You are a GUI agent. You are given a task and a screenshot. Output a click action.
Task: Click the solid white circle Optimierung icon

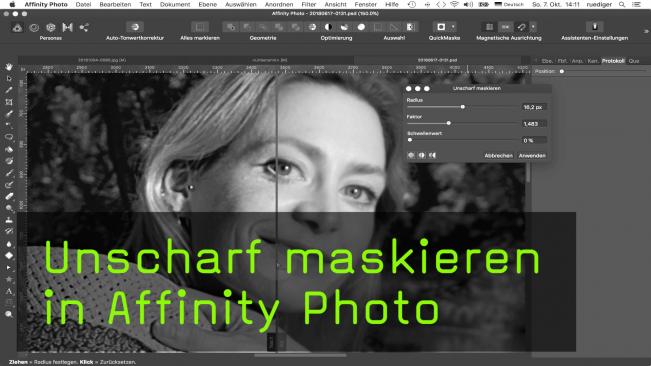(x=361, y=27)
